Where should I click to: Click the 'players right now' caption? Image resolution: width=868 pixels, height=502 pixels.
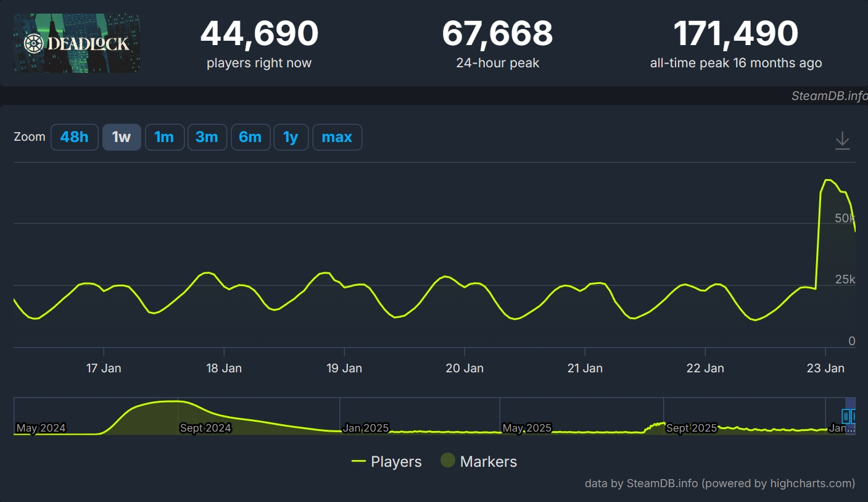[259, 63]
